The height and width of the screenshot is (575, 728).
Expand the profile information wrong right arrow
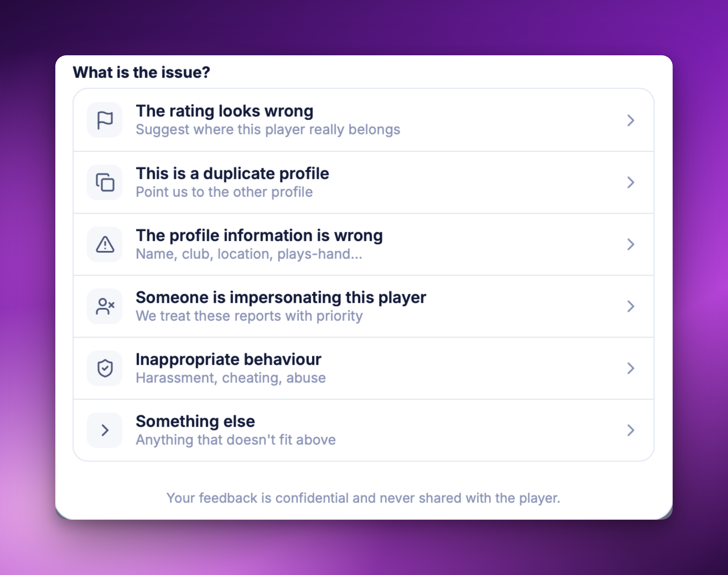630,244
